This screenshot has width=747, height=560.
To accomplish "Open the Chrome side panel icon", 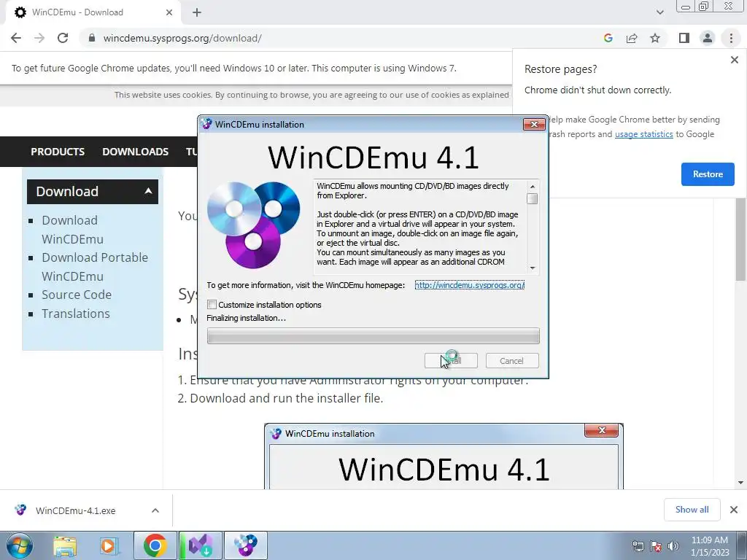I will point(684,38).
